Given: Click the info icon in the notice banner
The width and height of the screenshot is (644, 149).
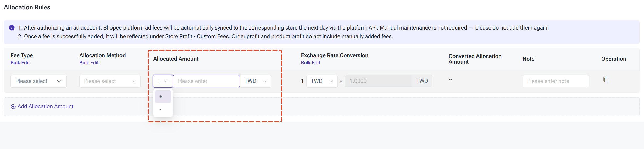Looking at the screenshot, I should tap(12, 28).
